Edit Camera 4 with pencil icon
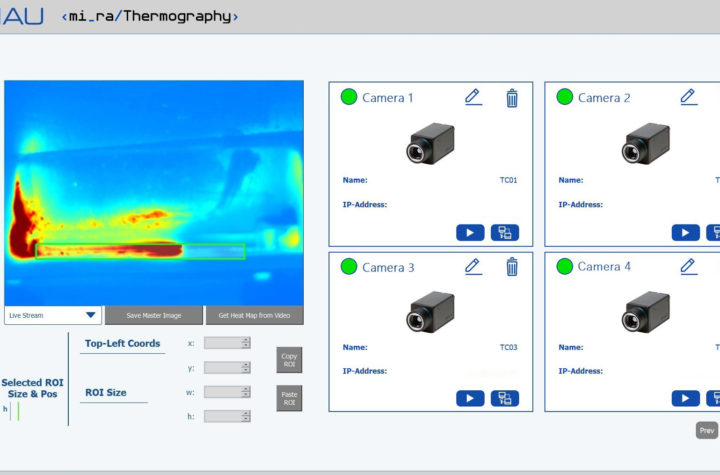 [x=688, y=266]
